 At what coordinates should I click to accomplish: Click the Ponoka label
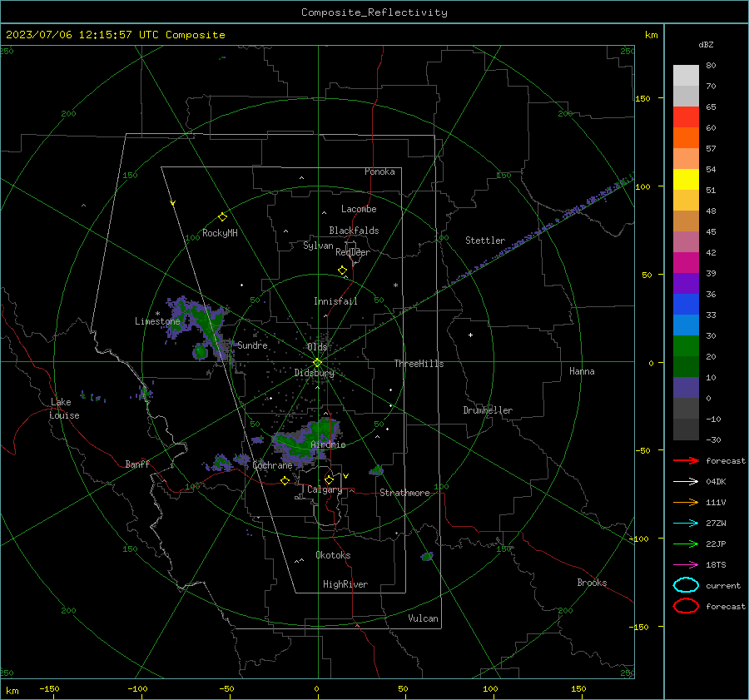coord(379,172)
